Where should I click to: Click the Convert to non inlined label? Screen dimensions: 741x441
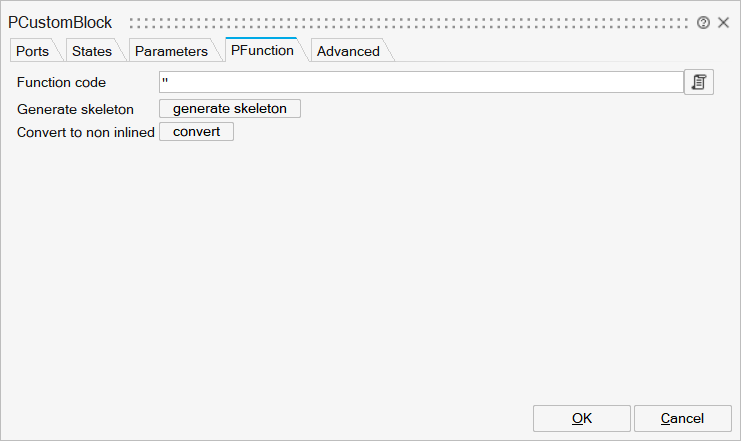pyautogui.click(x=86, y=132)
